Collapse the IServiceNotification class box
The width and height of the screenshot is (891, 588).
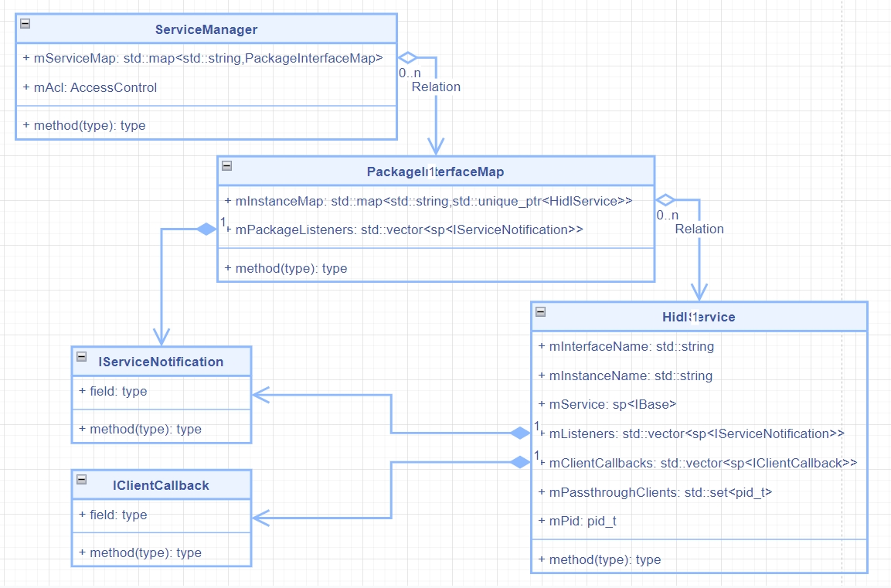(x=81, y=356)
